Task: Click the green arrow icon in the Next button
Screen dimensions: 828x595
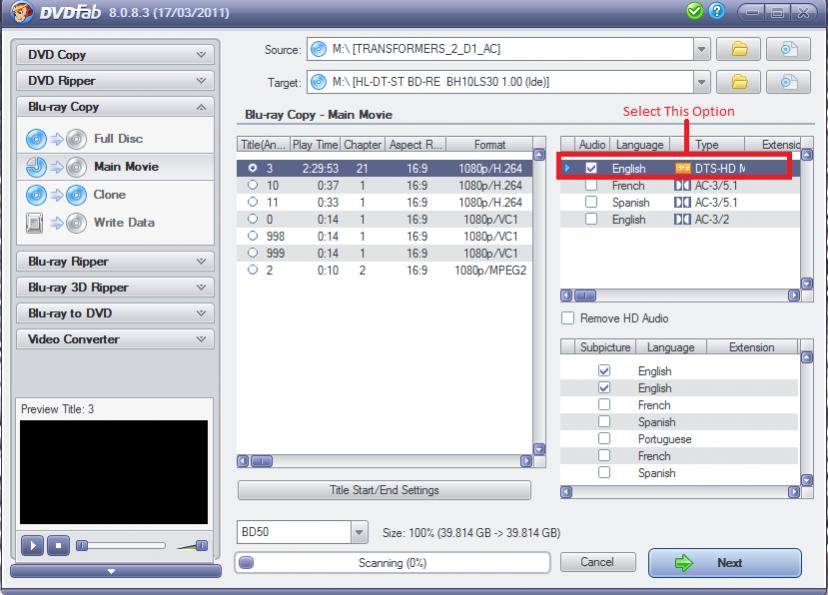Action: coord(684,563)
